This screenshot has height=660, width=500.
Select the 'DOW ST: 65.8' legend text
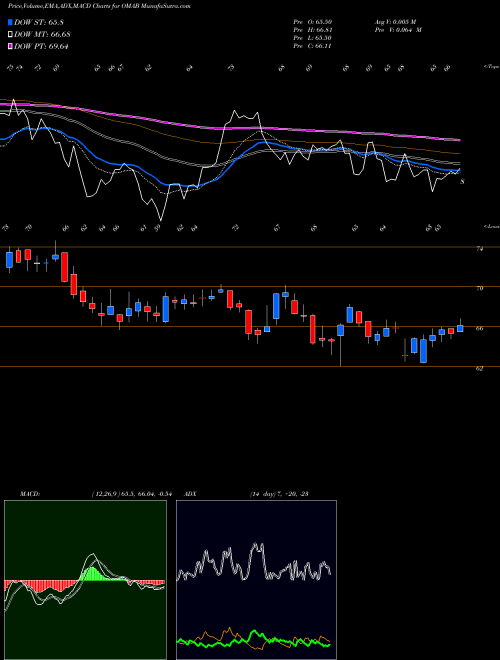pos(38,22)
